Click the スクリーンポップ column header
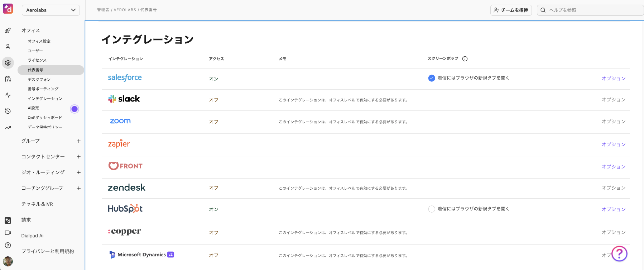The image size is (644, 270). coord(443,58)
